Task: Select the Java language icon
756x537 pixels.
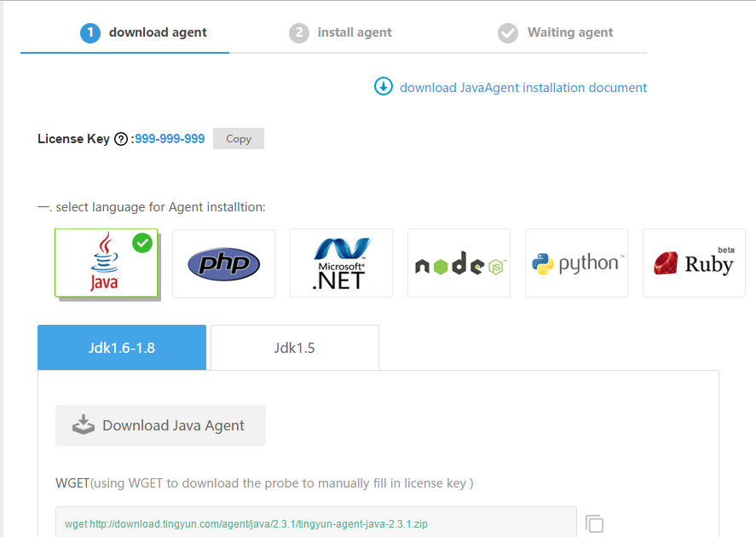Action: coord(104,263)
